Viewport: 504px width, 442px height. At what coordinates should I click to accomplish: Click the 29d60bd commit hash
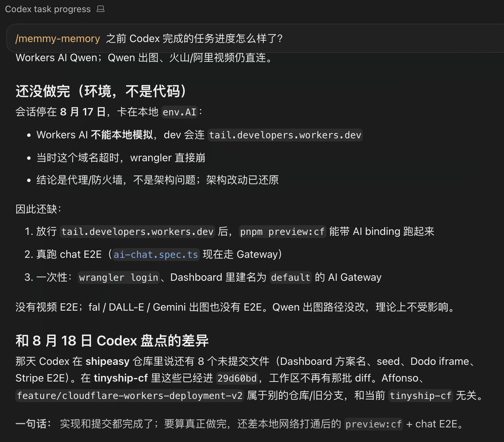pos(237,379)
